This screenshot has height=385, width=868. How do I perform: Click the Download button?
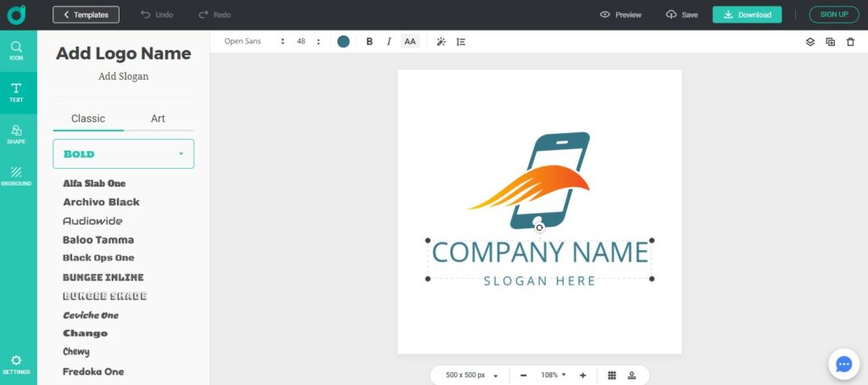coord(747,15)
